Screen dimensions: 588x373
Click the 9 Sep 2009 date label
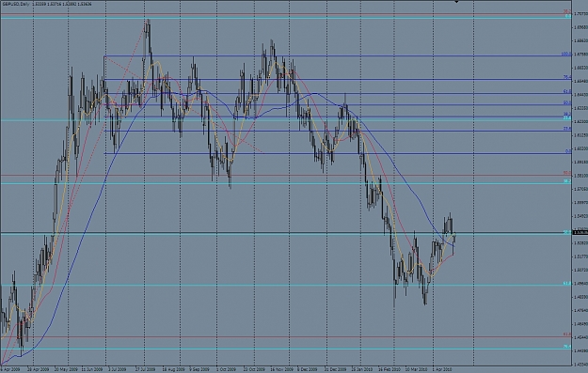199,369
